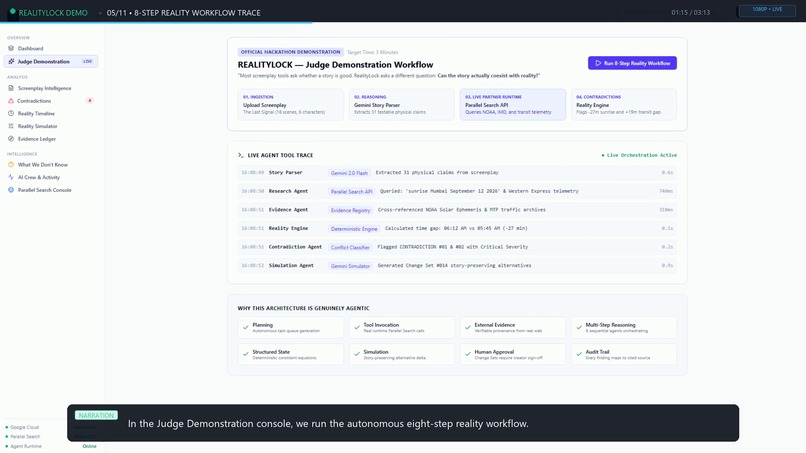Image resolution: width=806 pixels, height=453 pixels.
Task: Go to Contradictions in the sidebar
Action: [x=50, y=101]
